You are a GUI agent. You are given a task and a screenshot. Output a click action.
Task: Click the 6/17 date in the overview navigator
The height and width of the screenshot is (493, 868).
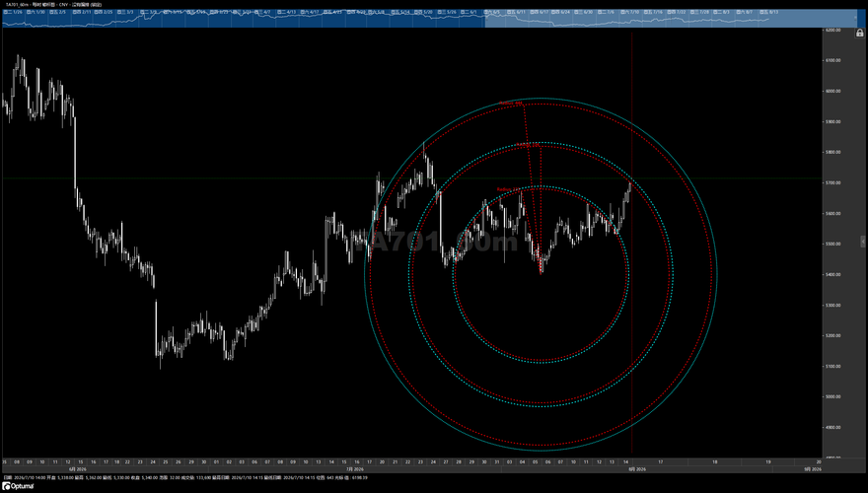(542, 12)
